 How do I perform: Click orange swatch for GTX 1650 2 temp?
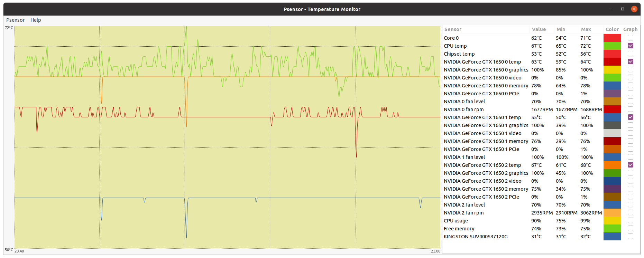[612, 165]
